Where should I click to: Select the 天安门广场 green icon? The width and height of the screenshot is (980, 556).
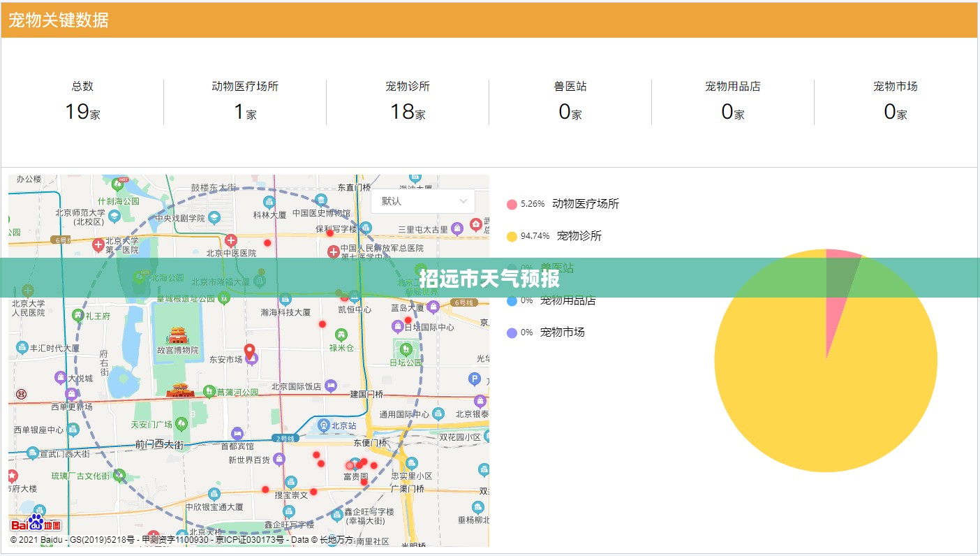(x=181, y=423)
